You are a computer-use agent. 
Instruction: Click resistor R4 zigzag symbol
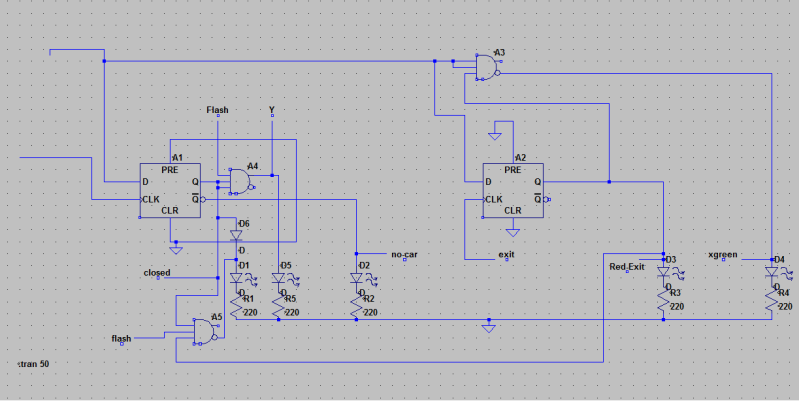(771, 301)
